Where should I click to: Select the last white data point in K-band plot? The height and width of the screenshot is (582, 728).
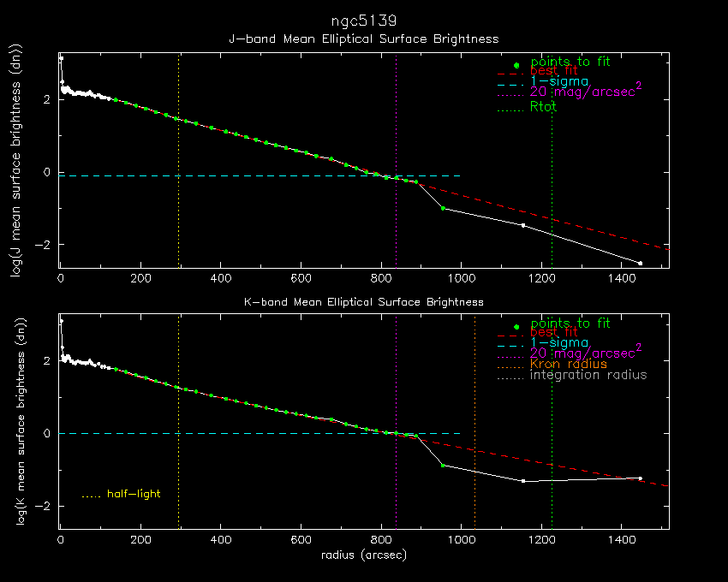tap(640, 478)
